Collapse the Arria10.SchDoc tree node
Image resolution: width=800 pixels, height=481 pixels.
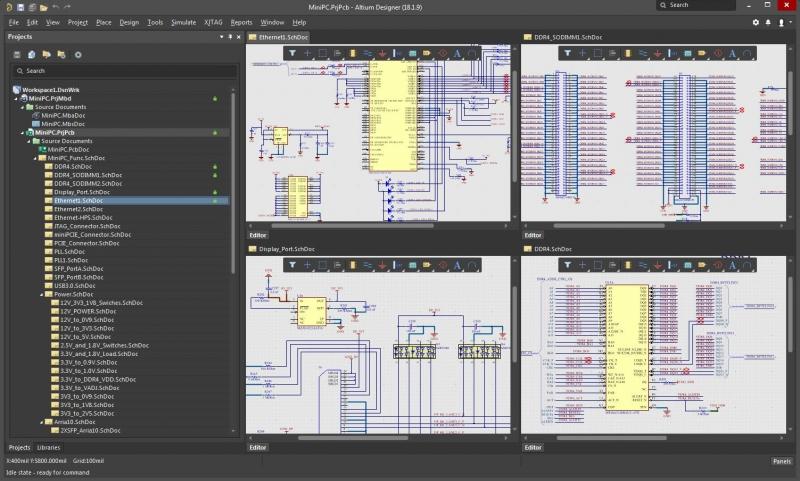[x=42, y=422]
